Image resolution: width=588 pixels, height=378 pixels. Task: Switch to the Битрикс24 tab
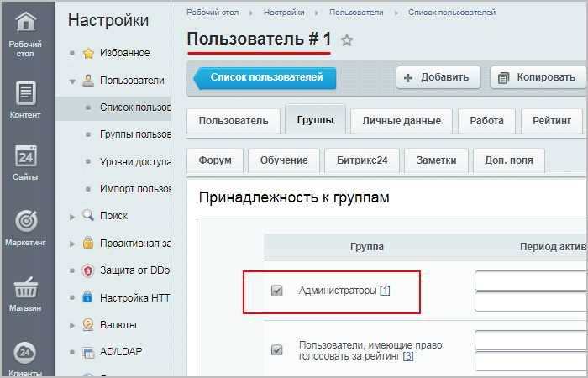(x=362, y=160)
